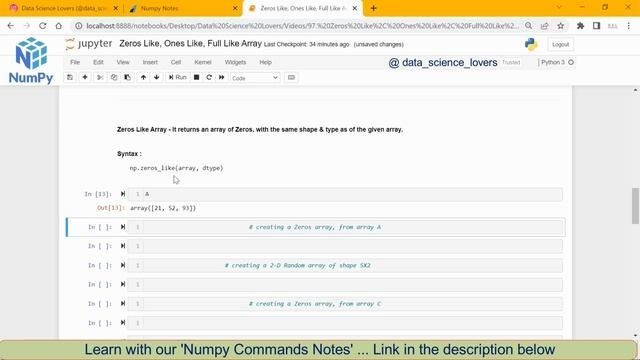Image resolution: width=640 pixels, height=360 pixels.
Task: Open the cell type Code dropdown
Action: [x=255, y=78]
